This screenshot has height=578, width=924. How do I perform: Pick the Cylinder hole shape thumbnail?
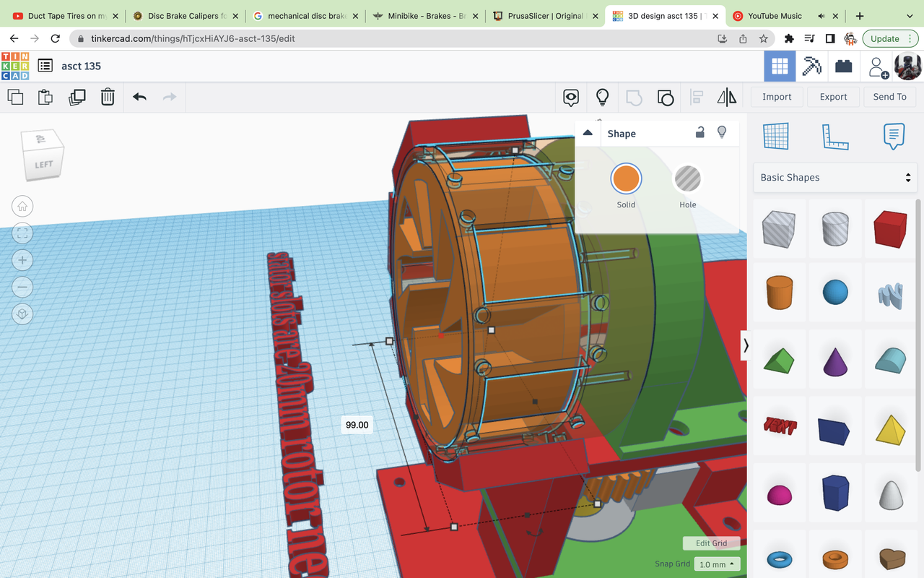pos(834,230)
